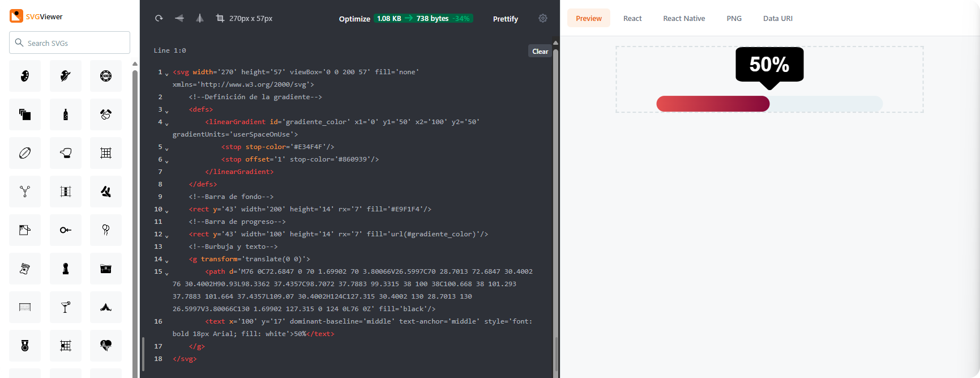This screenshot has height=378, width=980.
Task: Click the rotate SVG icon
Action: click(x=159, y=19)
